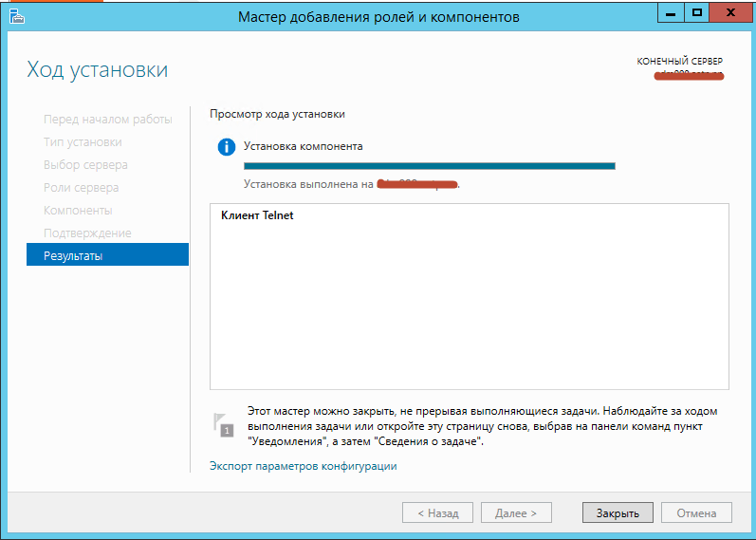
Task: Select the Роли сервера step
Action: 81,187
